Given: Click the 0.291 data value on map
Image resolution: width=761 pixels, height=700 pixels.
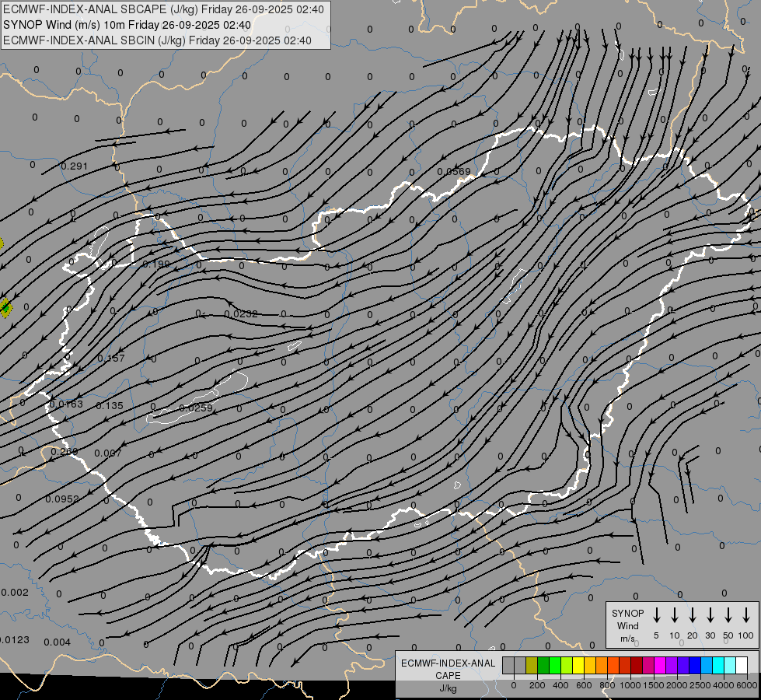Looking at the screenshot, I should 75,166.
